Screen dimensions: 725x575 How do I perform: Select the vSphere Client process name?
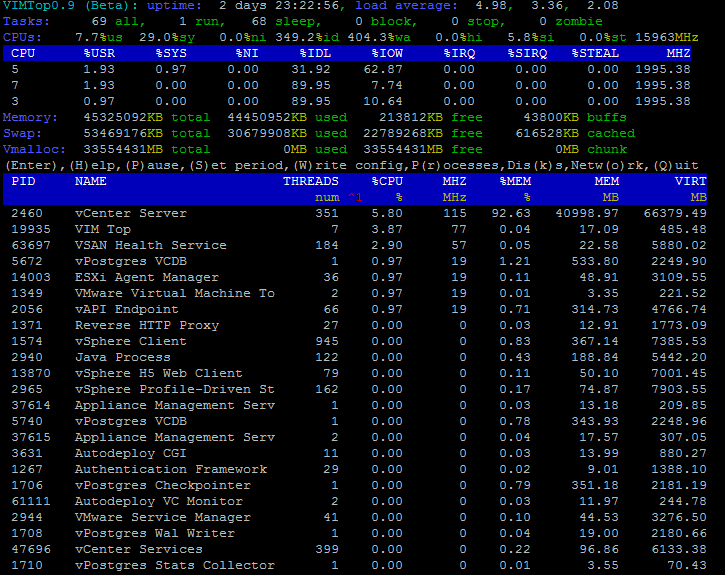(x=130, y=341)
